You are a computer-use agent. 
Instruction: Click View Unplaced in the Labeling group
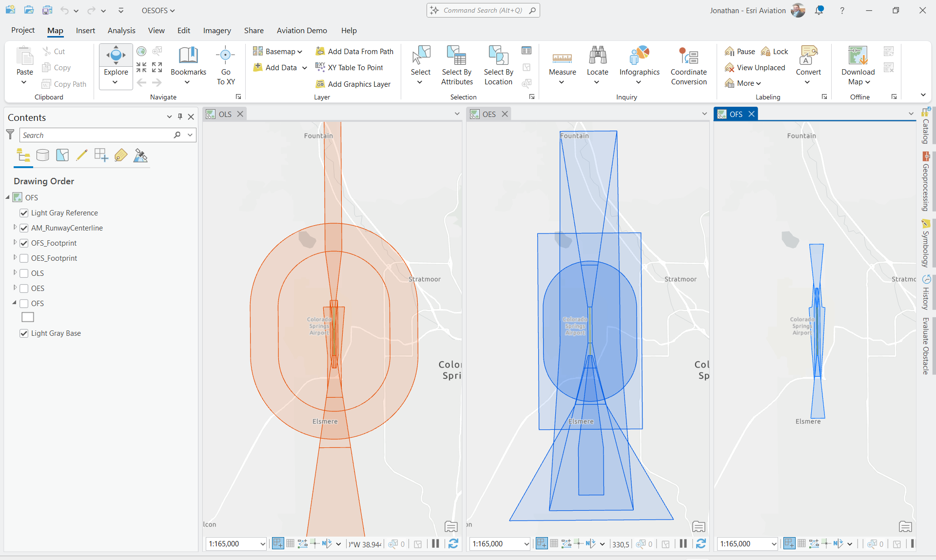(755, 67)
